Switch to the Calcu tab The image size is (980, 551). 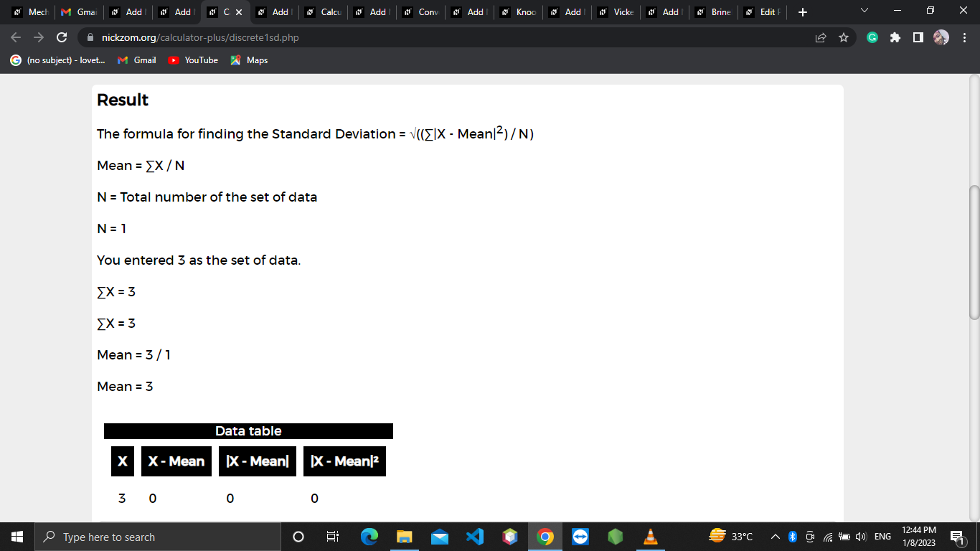(x=323, y=12)
